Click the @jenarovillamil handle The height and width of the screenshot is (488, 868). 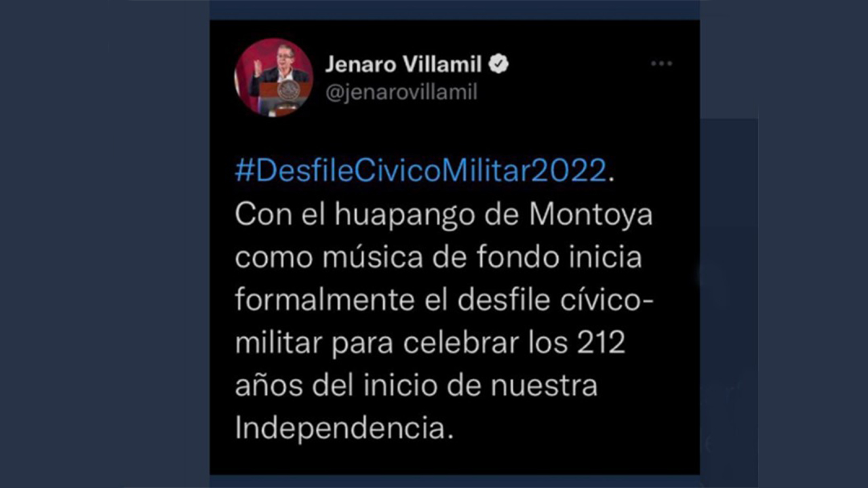(401, 92)
